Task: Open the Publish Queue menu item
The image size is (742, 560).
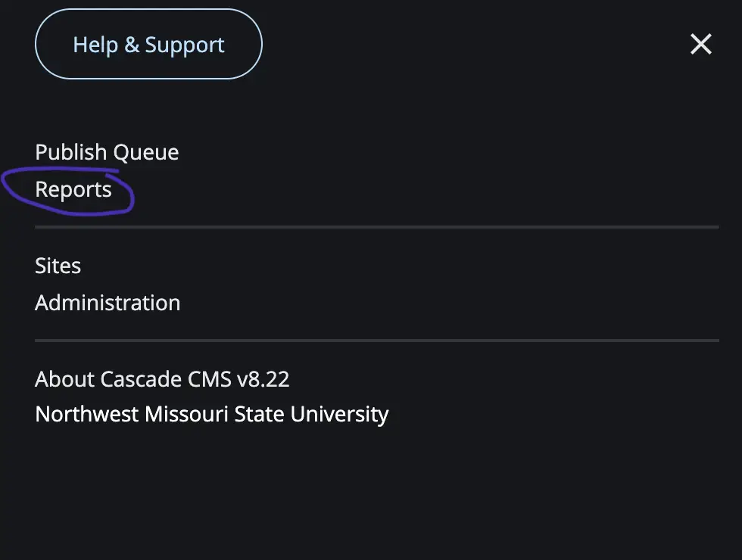Action: pyautogui.click(x=107, y=152)
